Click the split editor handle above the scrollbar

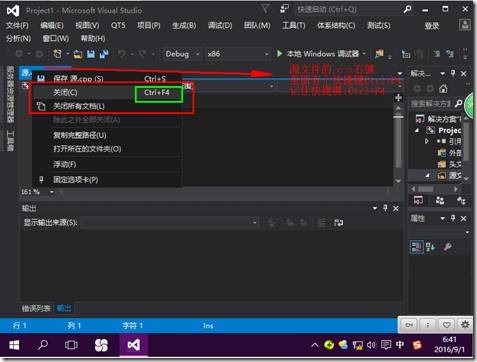pos(398,97)
